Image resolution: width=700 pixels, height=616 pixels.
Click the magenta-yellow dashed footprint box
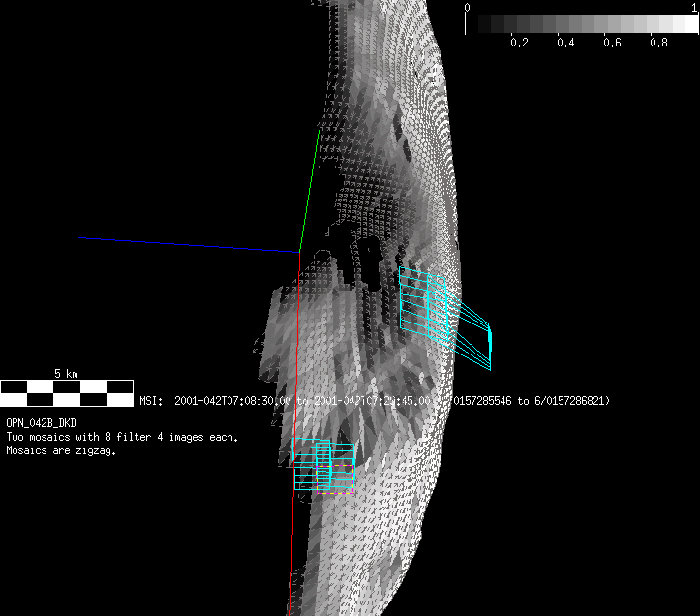tap(335, 479)
